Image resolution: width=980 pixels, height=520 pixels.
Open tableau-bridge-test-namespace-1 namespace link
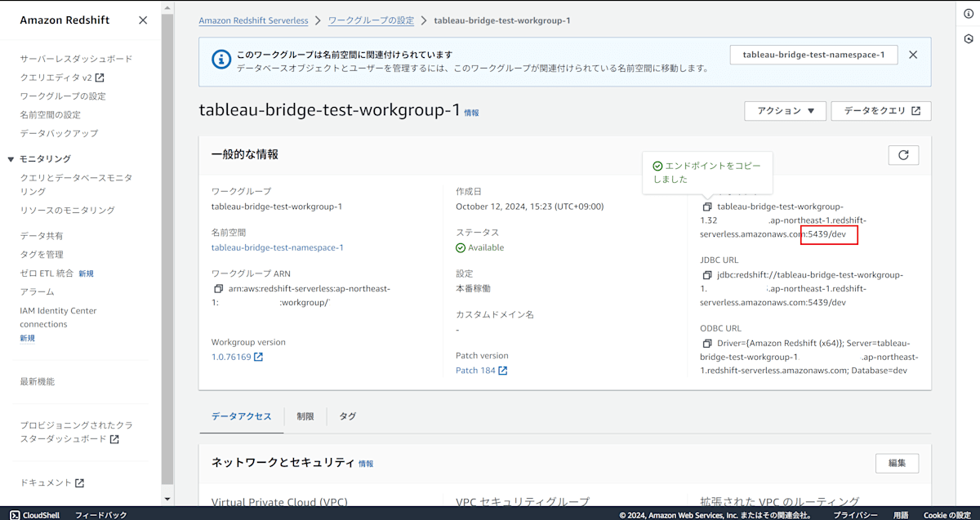click(x=277, y=247)
